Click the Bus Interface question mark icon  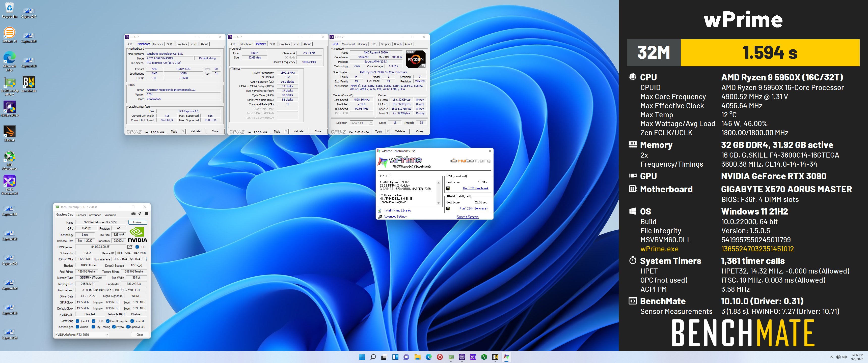(146, 259)
